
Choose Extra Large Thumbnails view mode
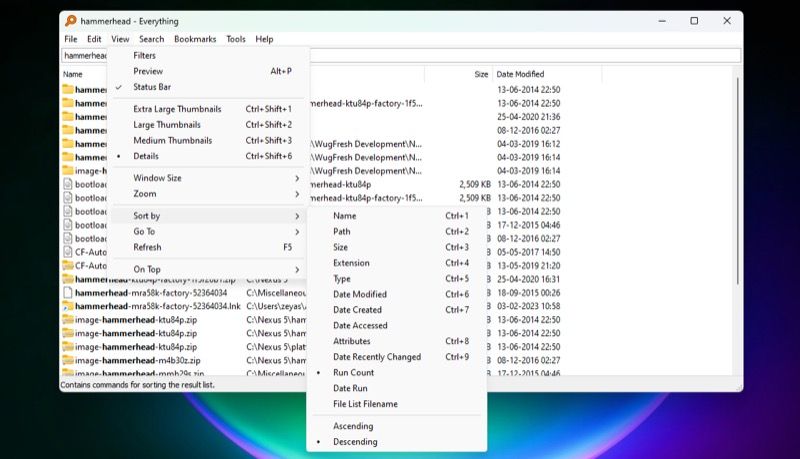coord(177,109)
